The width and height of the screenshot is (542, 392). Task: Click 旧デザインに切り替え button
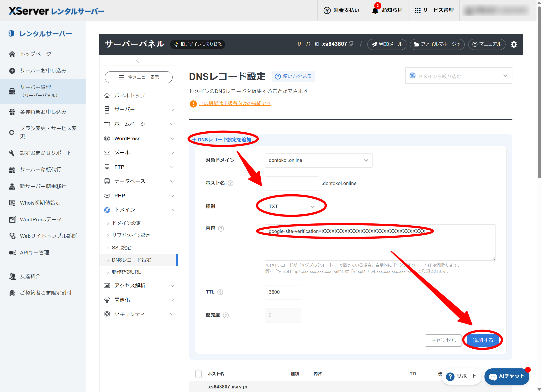pyautogui.click(x=198, y=44)
